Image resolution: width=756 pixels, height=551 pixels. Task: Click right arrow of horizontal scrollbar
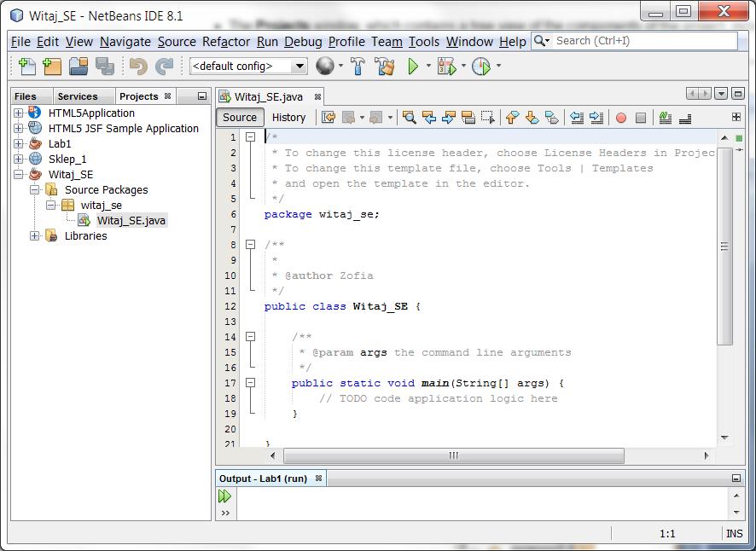pos(707,455)
